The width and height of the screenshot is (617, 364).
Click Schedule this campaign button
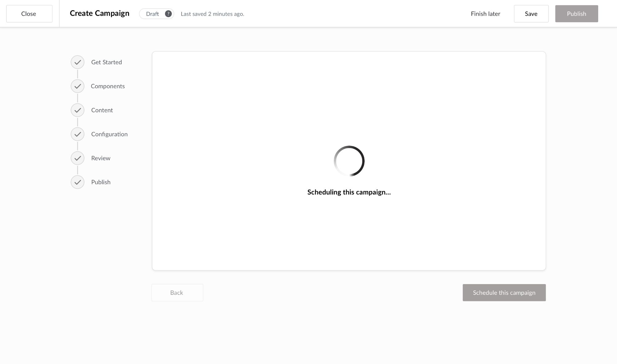[x=504, y=293]
